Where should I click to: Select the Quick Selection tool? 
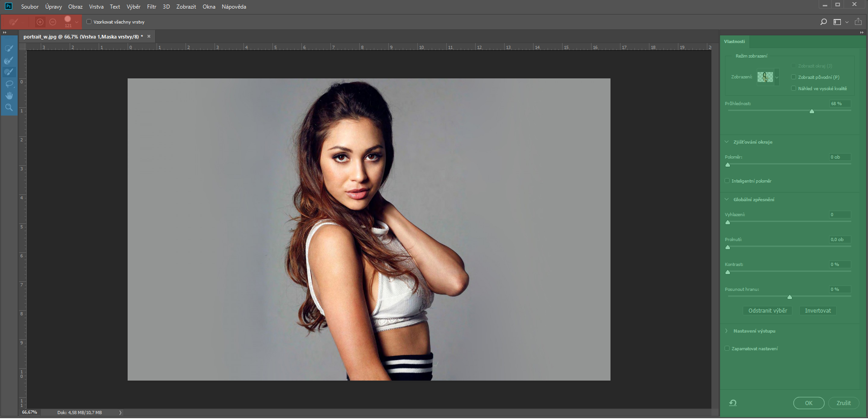[x=9, y=48]
